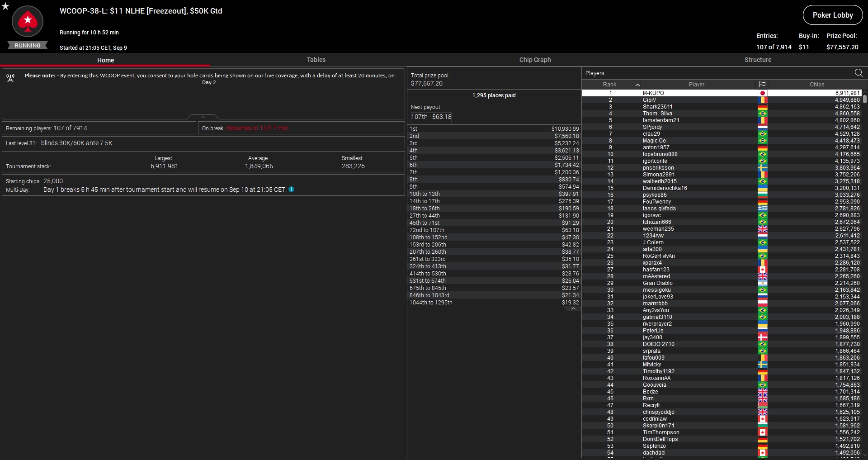Click the Largest stack value 6,911,981
The height and width of the screenshot is (460, 868).
164,166
